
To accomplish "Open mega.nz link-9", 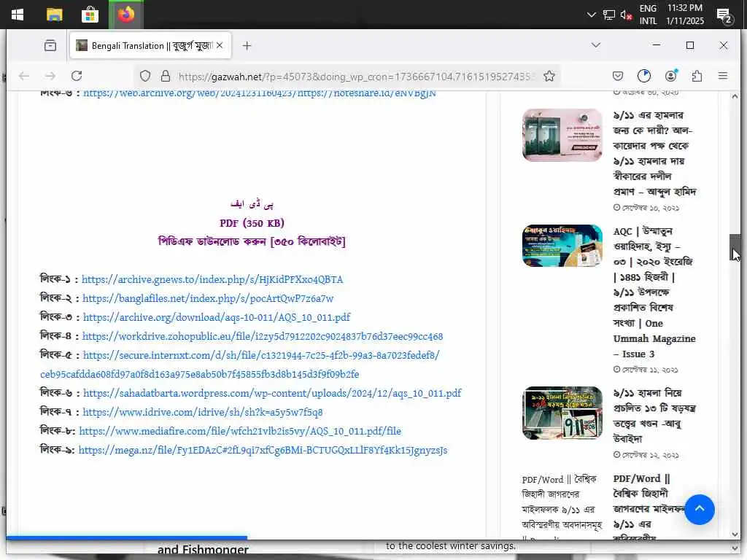I will click(263, 451).
